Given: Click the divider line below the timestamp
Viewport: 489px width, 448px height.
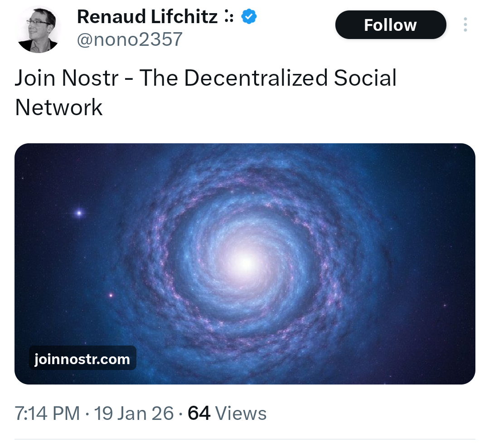Looking at the screenshot, I should 245,439.
